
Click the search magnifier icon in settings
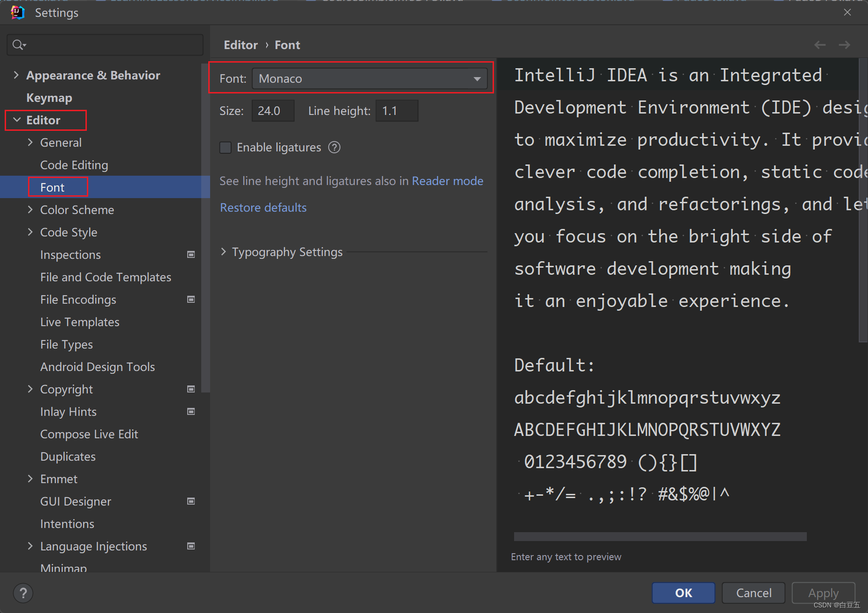tap(19, 45)
